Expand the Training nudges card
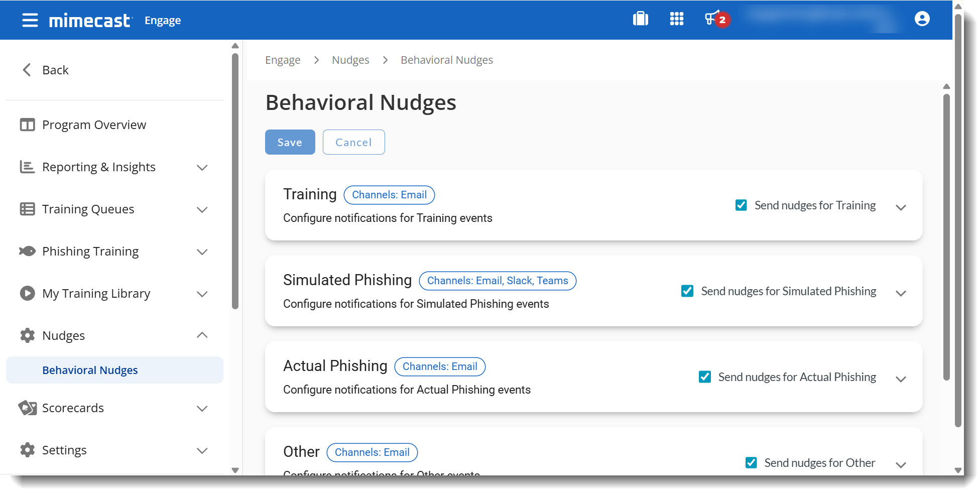 tap(901, 207)
